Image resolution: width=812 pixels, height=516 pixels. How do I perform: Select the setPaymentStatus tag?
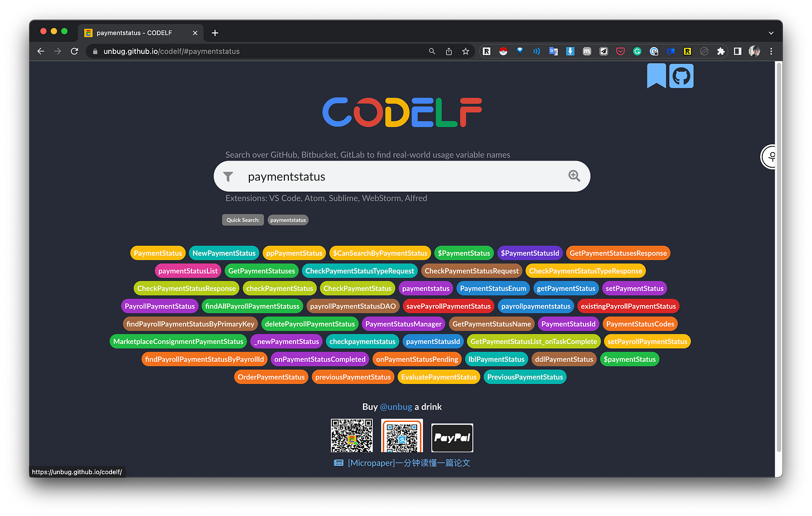(x=635, y=289)
